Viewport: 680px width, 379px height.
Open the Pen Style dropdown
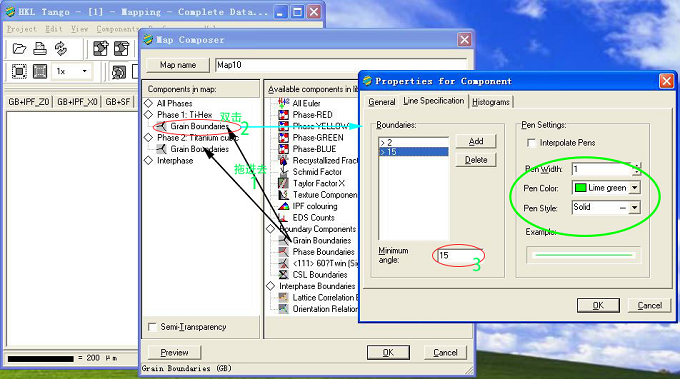[x=634, y=208]
